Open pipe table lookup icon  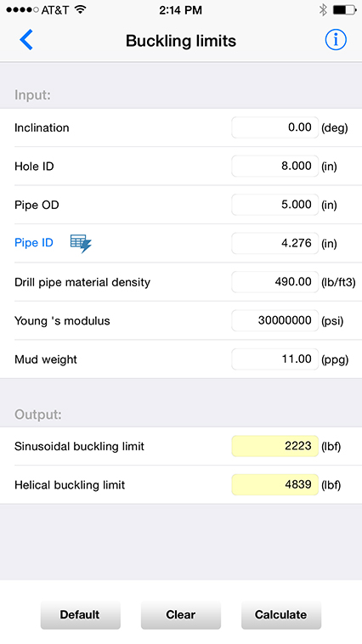click(x=81, y=244)
